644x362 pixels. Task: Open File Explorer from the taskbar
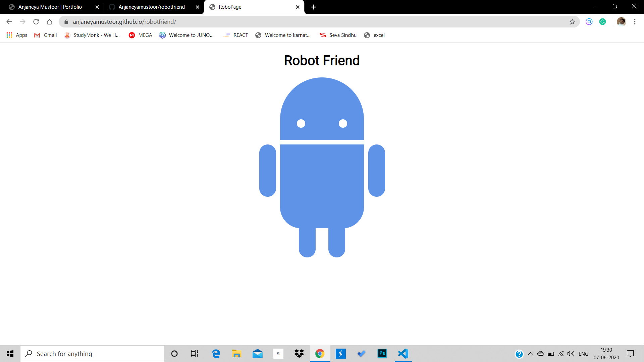pos(236,354)
